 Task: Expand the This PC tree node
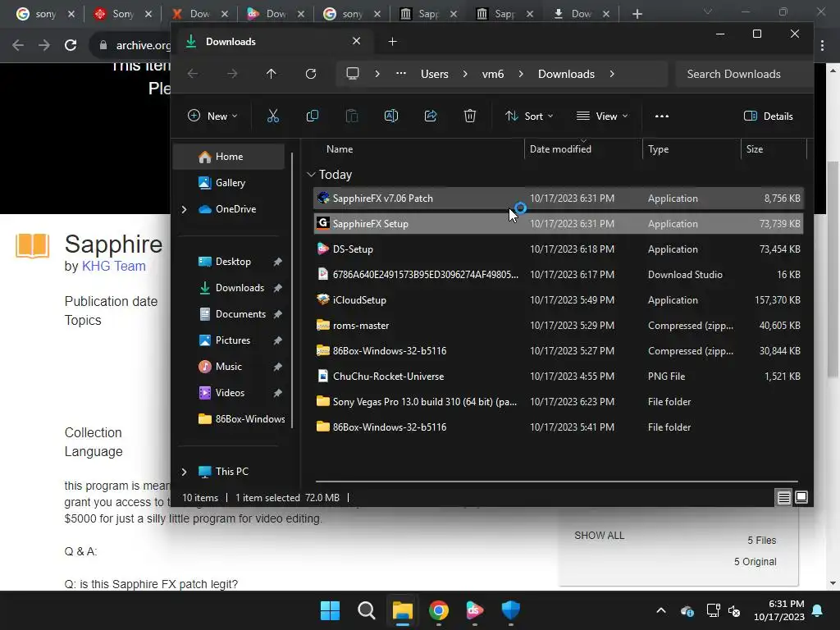point(184,472)
